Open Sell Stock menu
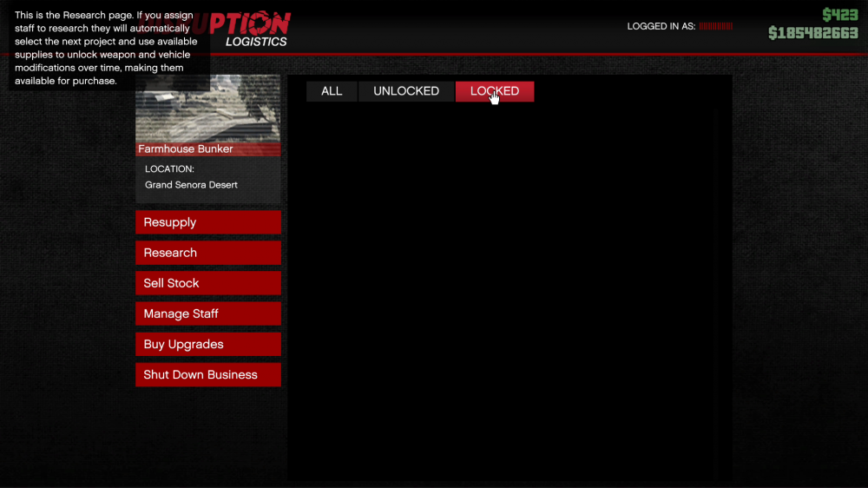Image resolution: width=868 pixels, height=488 pixels. [x=207, y=283]
